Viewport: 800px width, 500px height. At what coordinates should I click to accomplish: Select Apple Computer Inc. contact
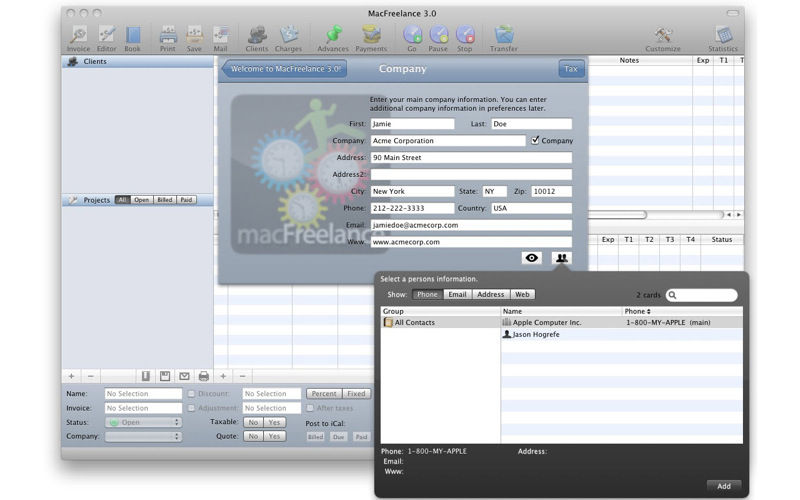click(x=621, y=322)
